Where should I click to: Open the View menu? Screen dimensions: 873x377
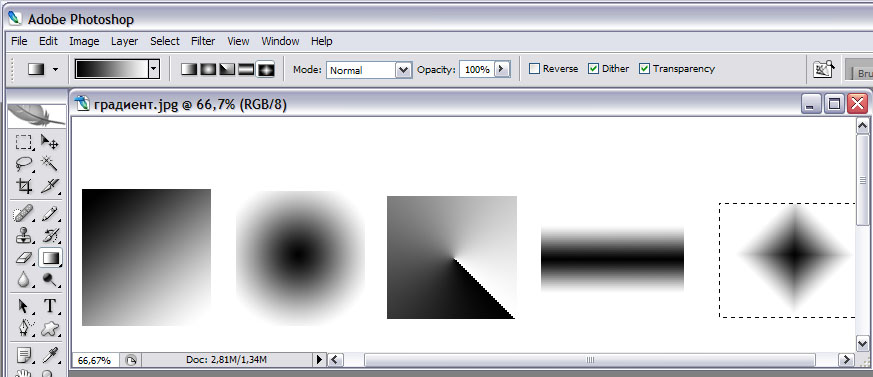[x=238, y=41]
